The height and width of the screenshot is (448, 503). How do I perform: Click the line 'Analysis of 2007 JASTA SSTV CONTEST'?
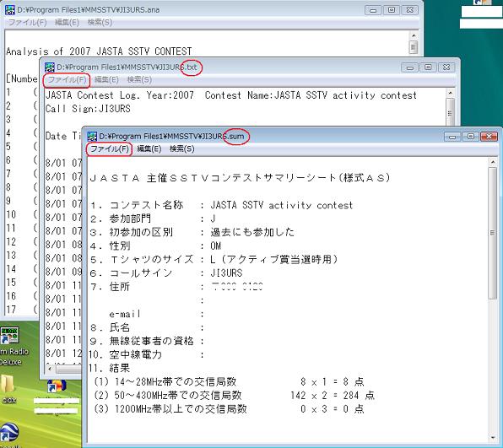99,51
